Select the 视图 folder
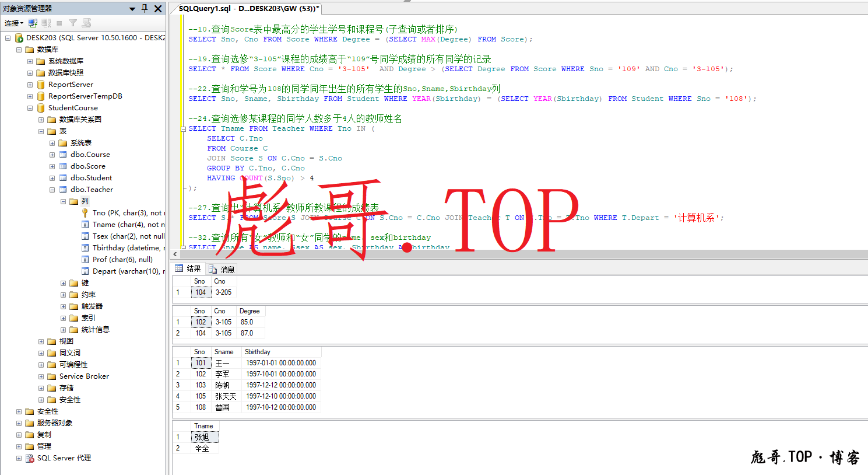 (x=66, y=341)
